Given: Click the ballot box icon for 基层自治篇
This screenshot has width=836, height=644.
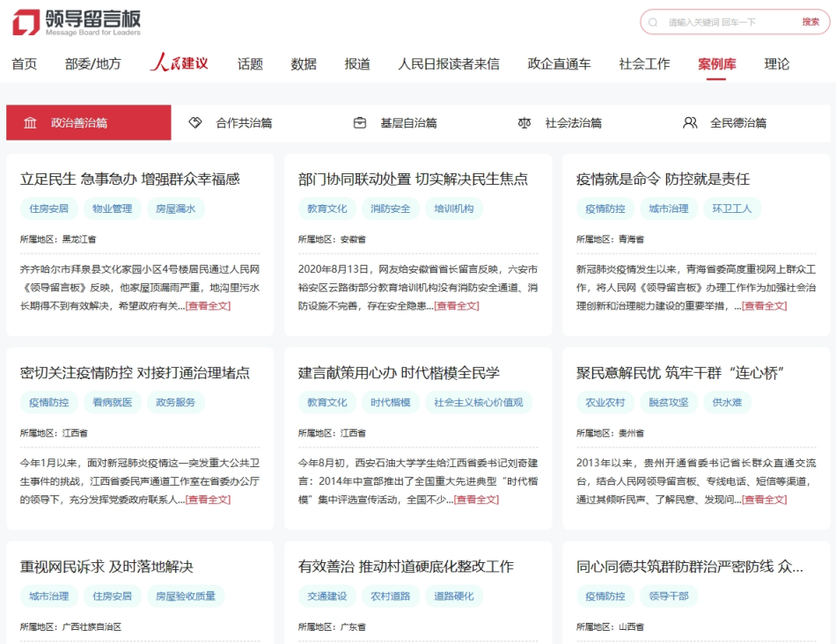Looking at the screenshot, I should click(359, 122).
